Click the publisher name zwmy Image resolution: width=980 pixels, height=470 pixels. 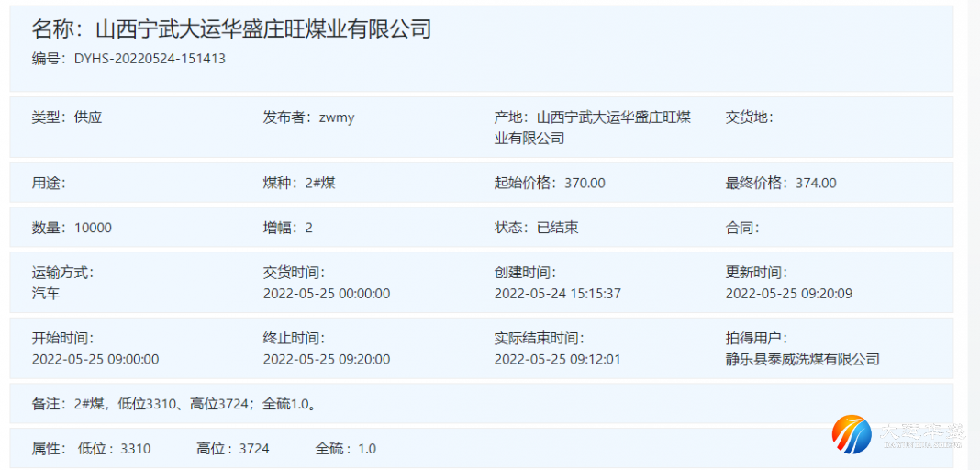click(x=337, y=117)
